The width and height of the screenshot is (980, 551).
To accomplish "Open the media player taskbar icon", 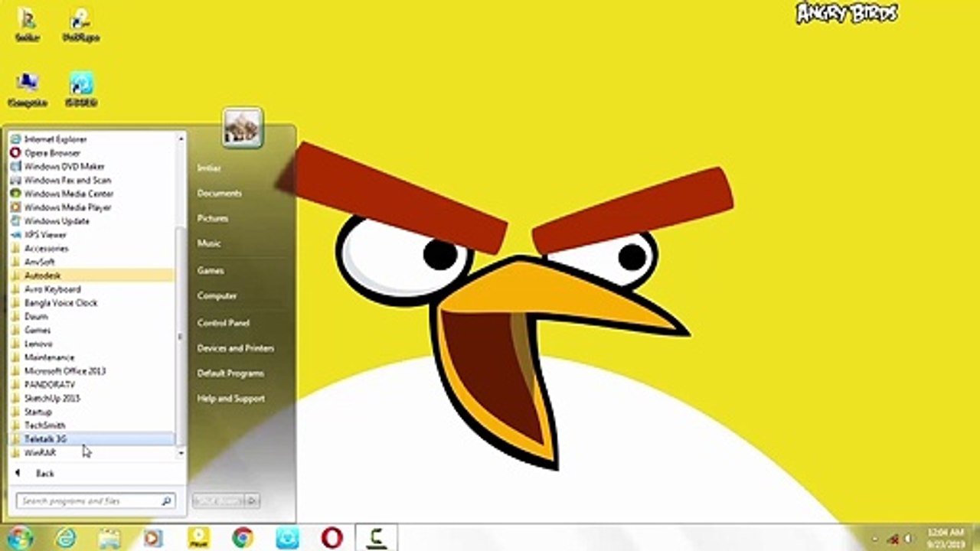I will (x=152, y=538).
